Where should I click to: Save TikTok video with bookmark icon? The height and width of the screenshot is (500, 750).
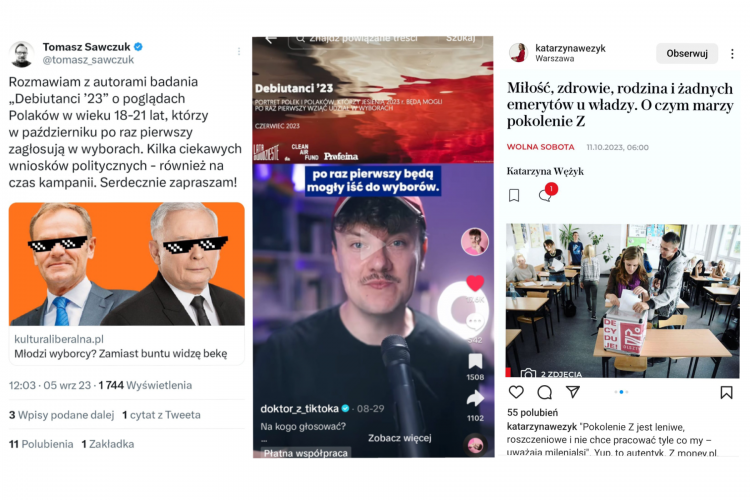(x=475, y=361)
